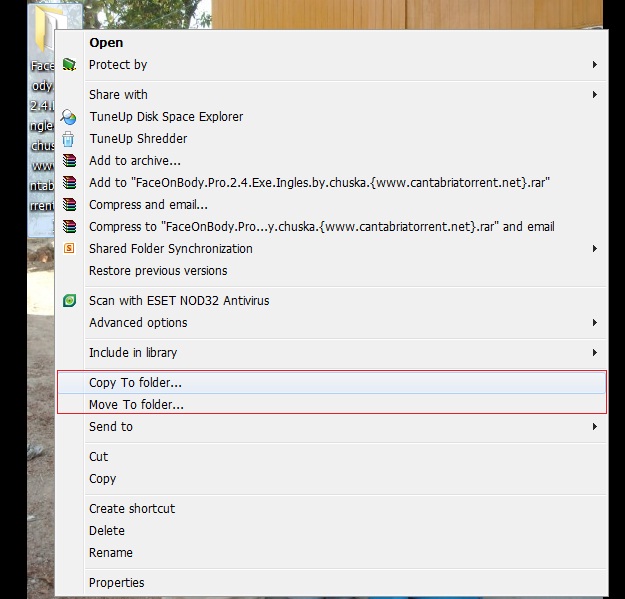Screen dimensions: 625x599
Task: Select Copy from the context menu
Action: click(332, 479)
